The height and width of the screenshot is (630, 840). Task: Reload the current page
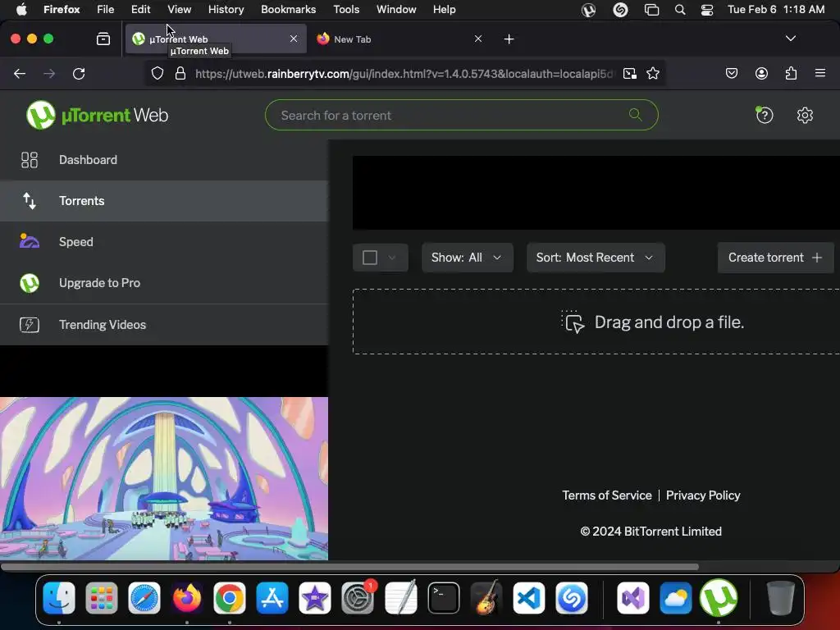pos(79,73)
